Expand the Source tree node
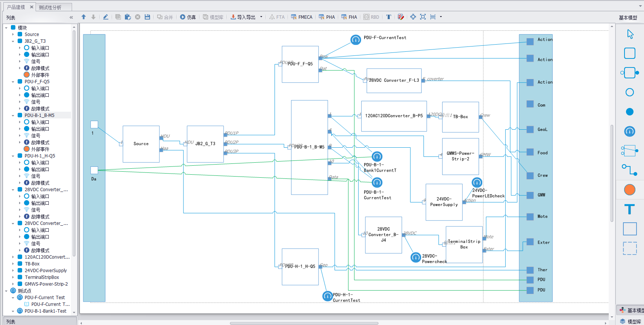This screenshot has height=325, width=644. (13, 34)
